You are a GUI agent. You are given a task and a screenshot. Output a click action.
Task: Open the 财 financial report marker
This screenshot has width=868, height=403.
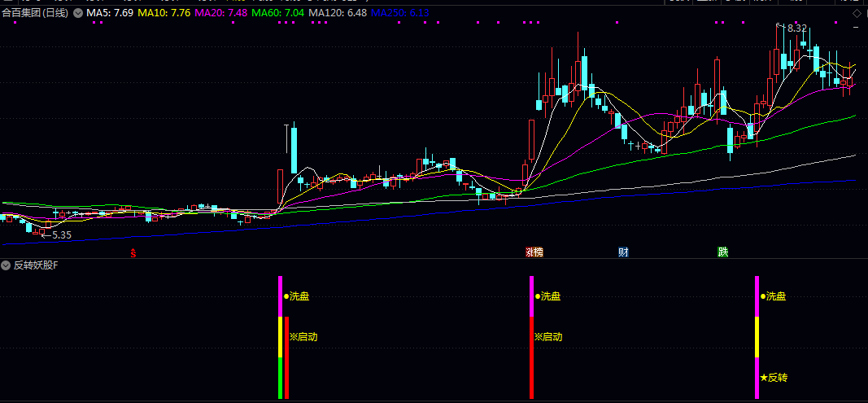[623, 252]
